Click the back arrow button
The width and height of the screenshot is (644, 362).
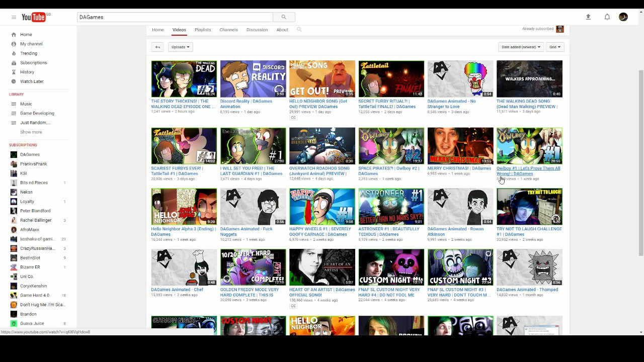click(x=157, y=47)
